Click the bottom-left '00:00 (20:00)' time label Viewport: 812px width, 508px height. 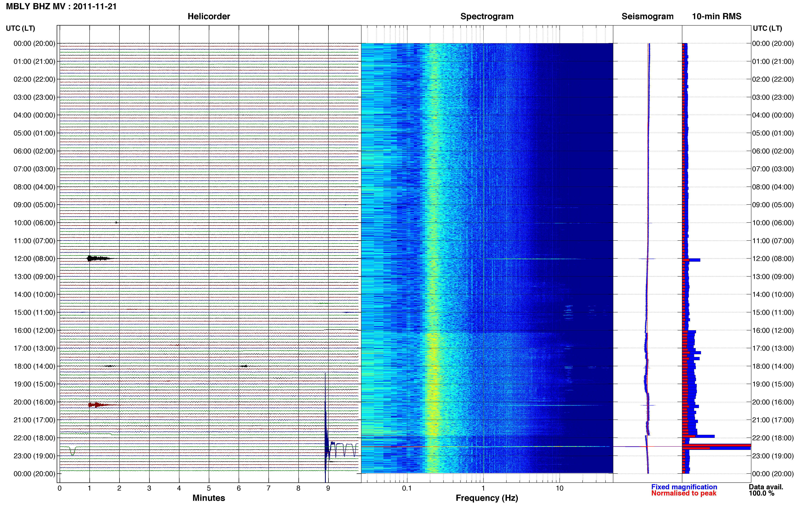(x=34, y=474)
